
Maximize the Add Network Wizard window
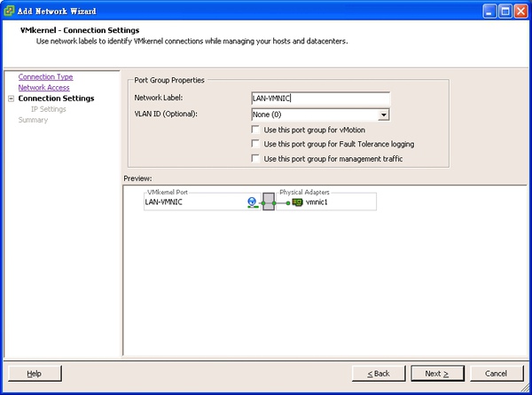coord(505,12)
